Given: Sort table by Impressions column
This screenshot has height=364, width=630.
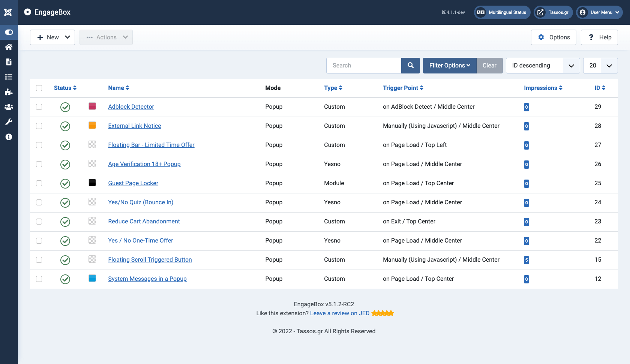Looking at the screenshot, I should [543, 88].
